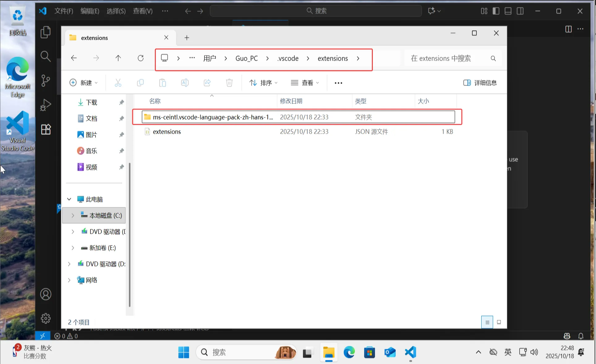The image size is (596, 364).
Task: Unpin 下载 from quick access
Action: (121, 102)
